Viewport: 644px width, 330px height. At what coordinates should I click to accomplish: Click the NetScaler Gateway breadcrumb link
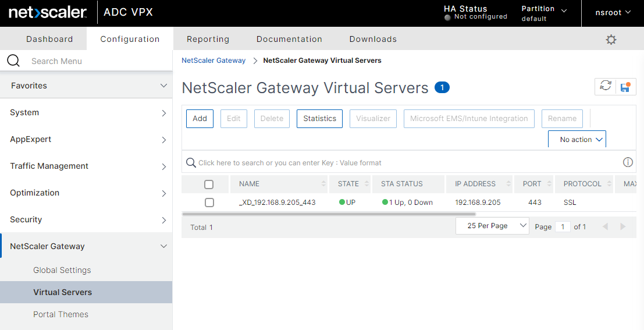(x=214, y=60)
